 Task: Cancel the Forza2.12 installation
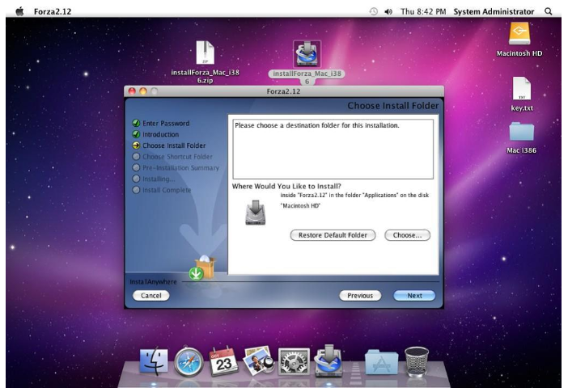(150, 295)
